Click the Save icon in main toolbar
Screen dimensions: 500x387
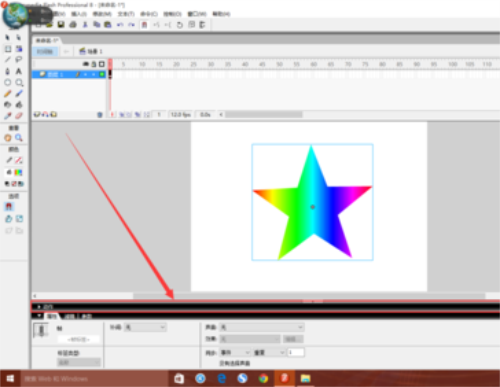(x=61, y=25)
